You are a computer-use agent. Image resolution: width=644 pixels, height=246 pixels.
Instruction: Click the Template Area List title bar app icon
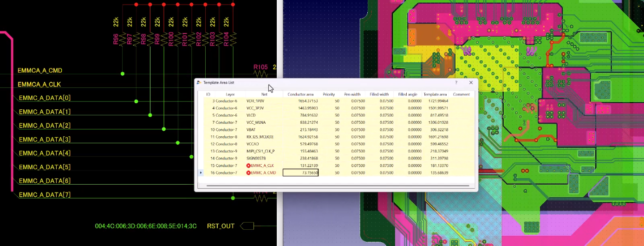tap(199, 82)
